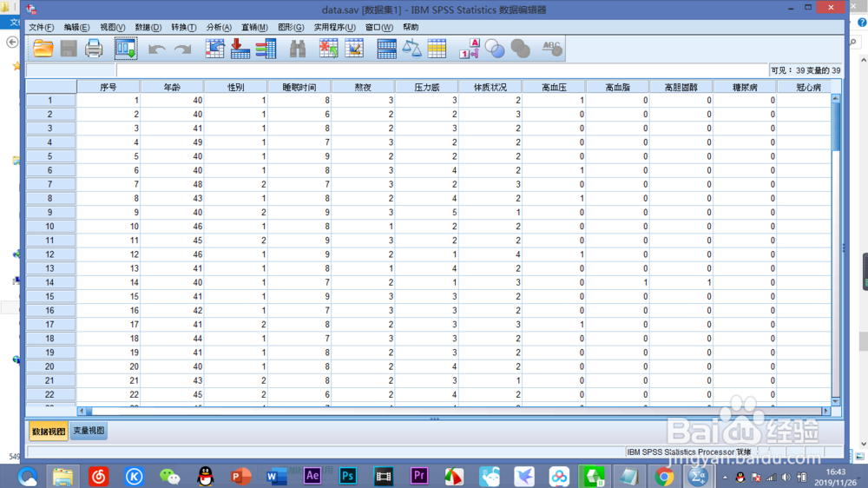The image size is (868, 488).
Task: Open Photoshop from the taskbar
Action: tap(348, 477)
